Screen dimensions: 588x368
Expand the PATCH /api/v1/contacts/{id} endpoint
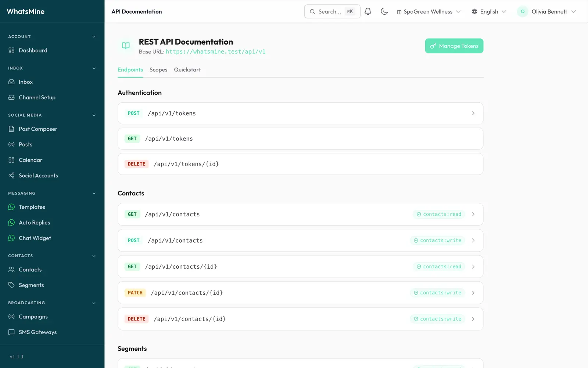[300, 293]
